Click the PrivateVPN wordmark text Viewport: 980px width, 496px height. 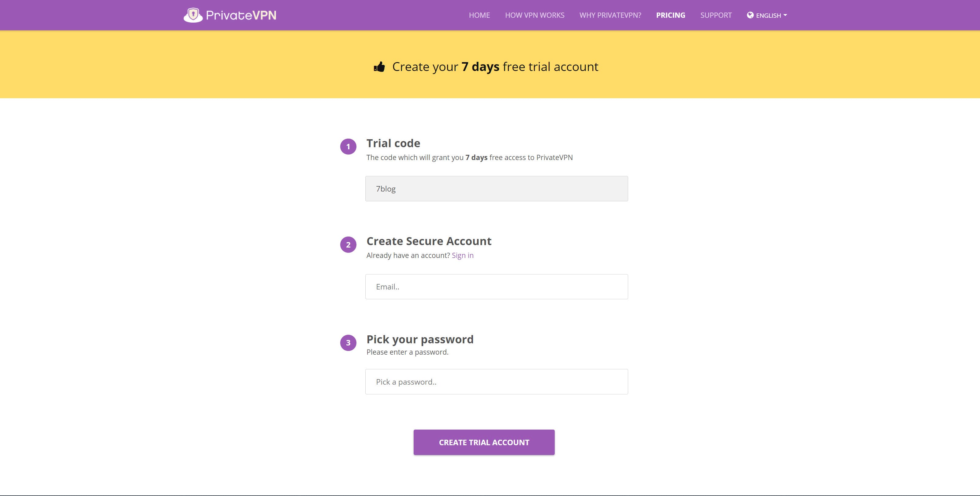[241, 15]
